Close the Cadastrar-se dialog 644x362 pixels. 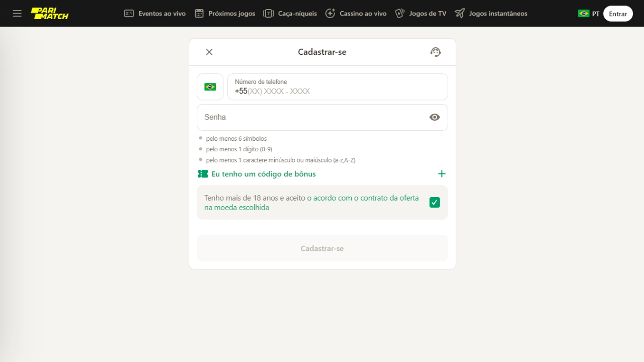[209, 52]
